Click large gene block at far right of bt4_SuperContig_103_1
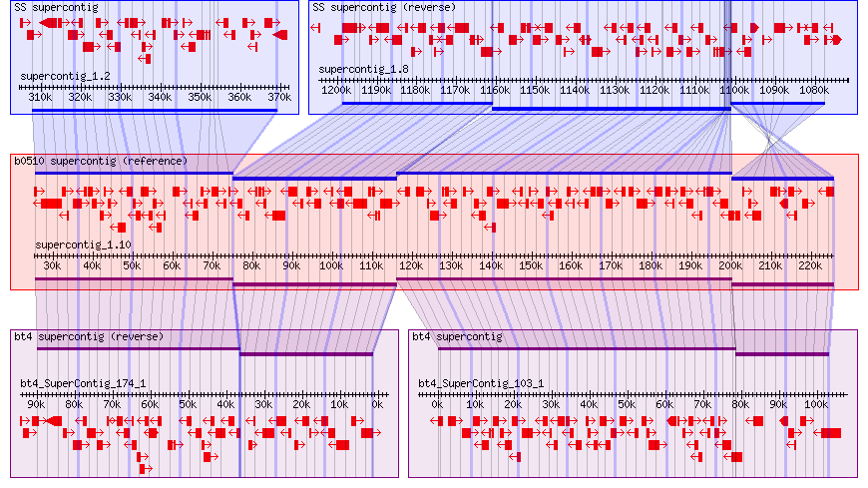868x488 pixels. click(x=829, y=433)
